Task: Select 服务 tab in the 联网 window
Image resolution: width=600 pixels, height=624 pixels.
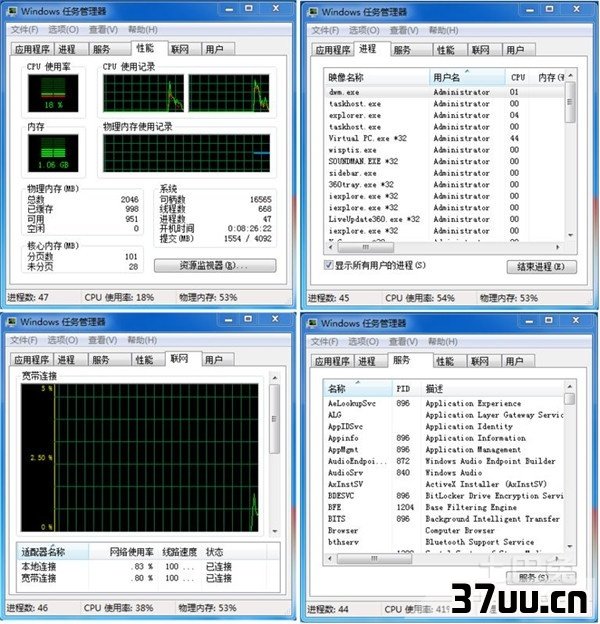Action: 108,360
